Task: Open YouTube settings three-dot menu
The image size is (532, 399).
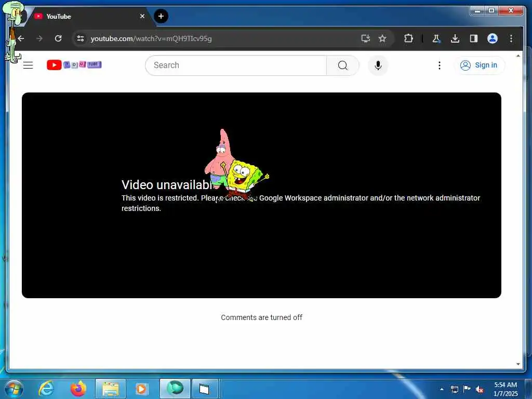Action: pyautogui.click(x=440, y=65)
